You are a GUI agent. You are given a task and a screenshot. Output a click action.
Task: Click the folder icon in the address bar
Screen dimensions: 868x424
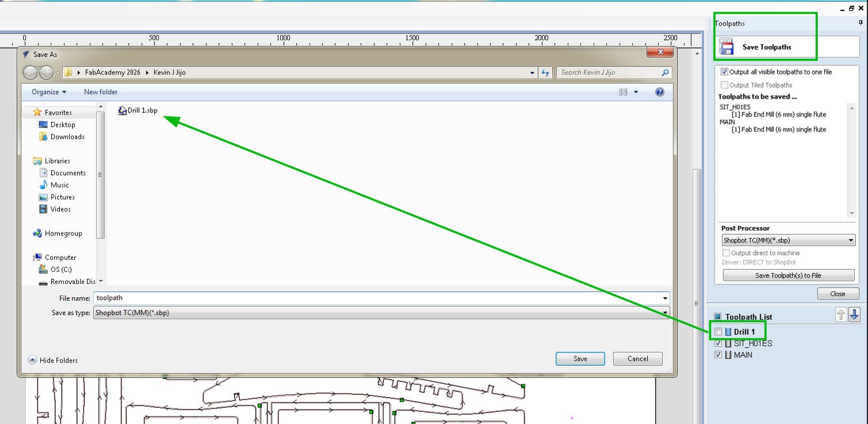(68, 73)
